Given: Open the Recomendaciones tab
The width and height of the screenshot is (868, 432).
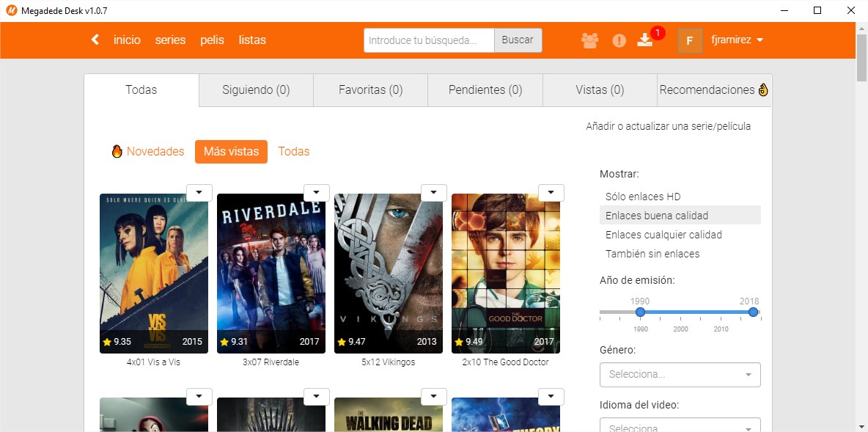Looking at the screenshot, I should point(714,89).
